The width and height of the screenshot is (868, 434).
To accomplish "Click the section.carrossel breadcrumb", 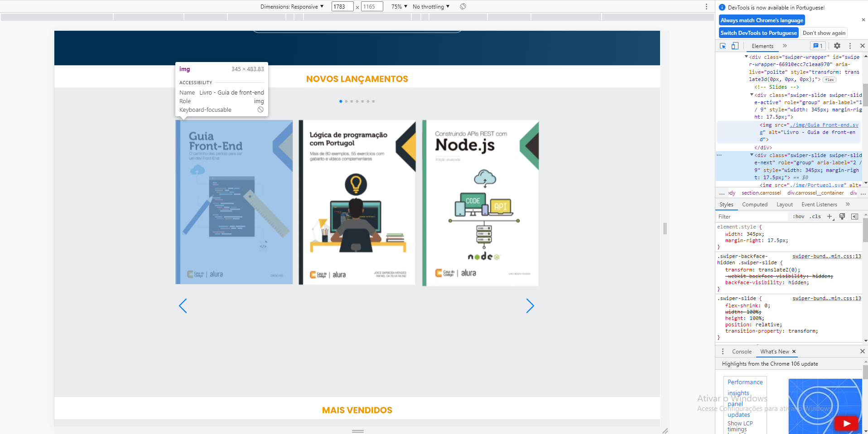I will [761, 193].
